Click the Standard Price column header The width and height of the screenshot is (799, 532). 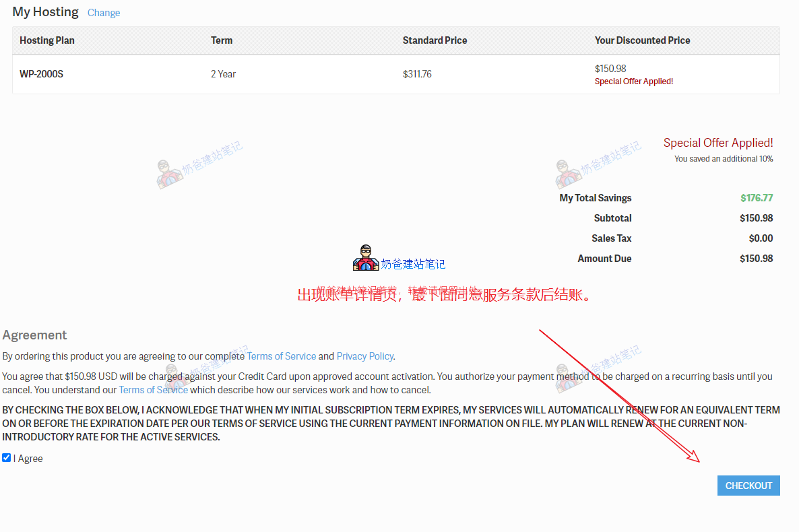tap(435, 40)
